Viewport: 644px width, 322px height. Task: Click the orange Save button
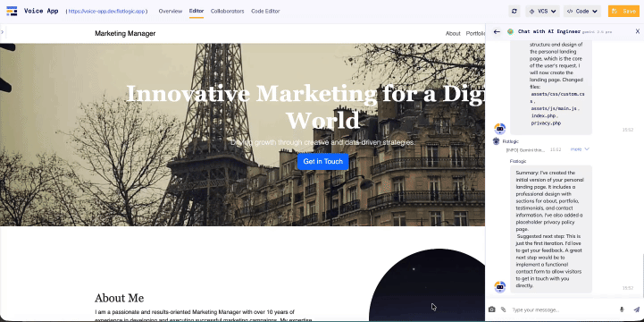[623, 11]
